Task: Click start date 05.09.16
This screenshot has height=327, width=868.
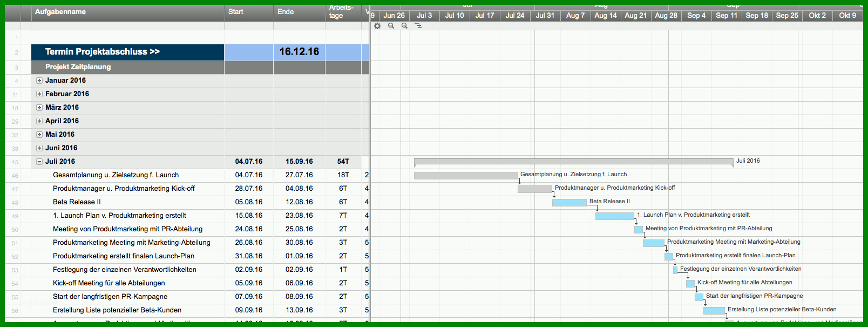Action: (x=249, y=283)
